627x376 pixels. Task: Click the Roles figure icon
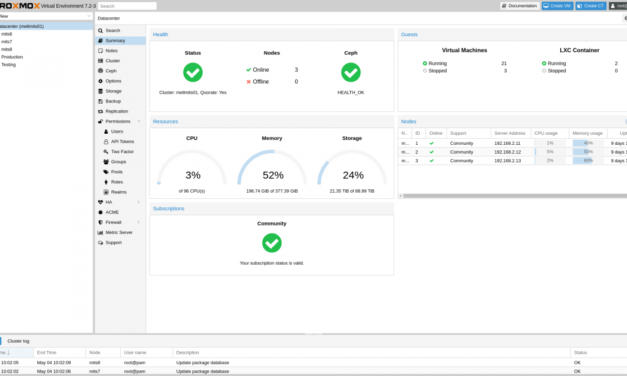coord(106,182)
